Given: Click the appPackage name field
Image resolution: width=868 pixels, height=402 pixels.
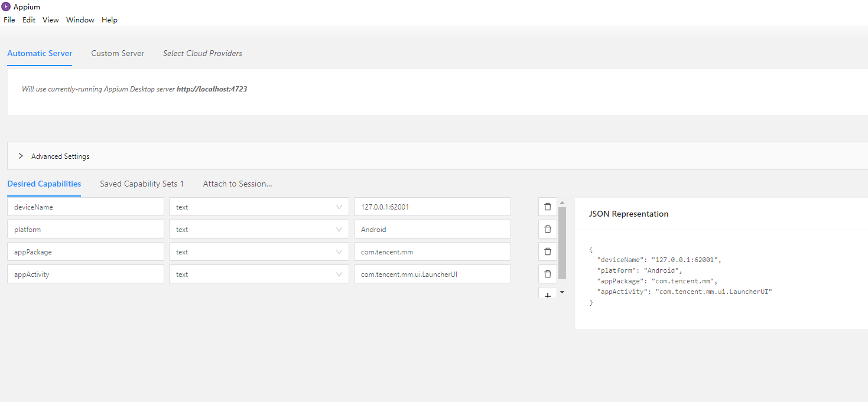Looking at the screenshot, I should [86, 251].
